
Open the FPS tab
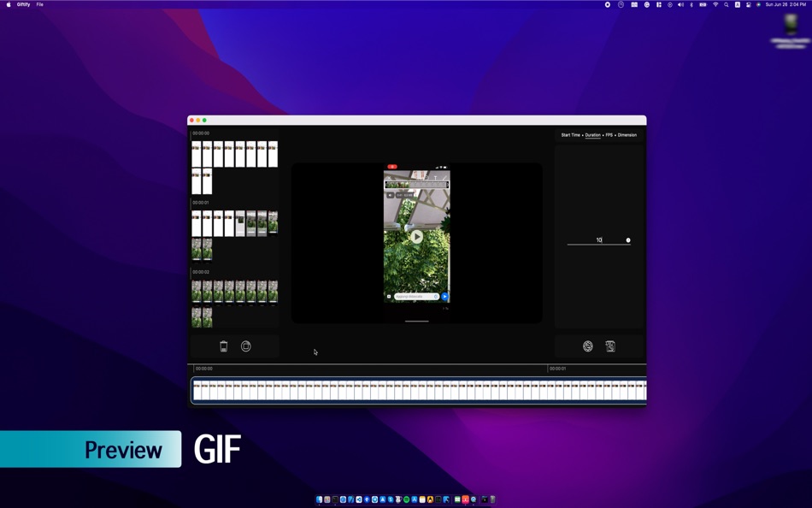click(609, 135)
